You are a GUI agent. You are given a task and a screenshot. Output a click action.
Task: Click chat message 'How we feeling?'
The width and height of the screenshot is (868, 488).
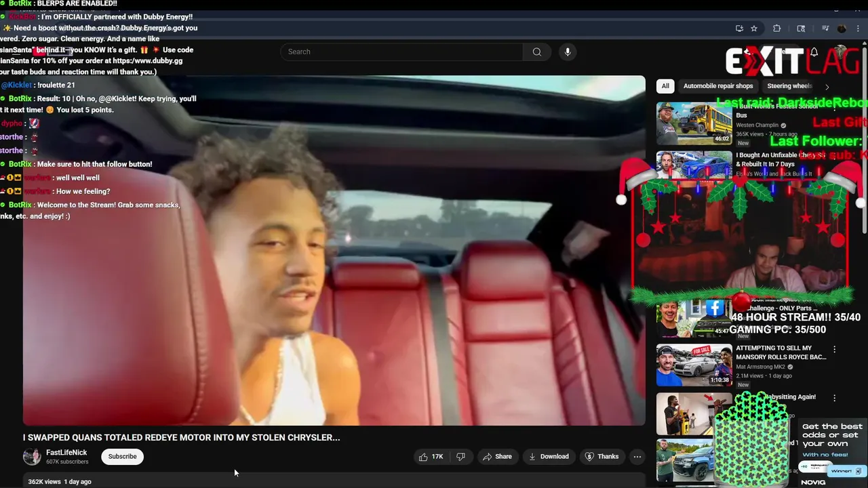coord(83,191)
